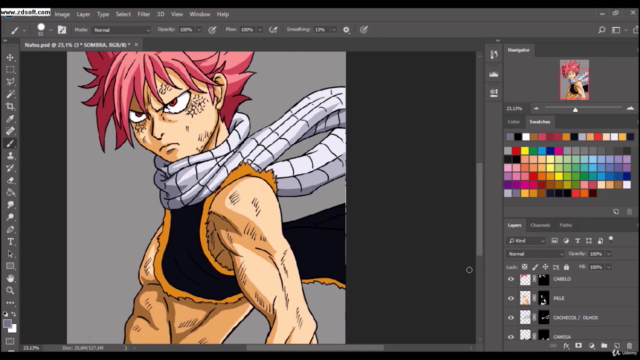
Task: Open the brush Opacity dropdown arrow
Action: [x=199, y=30]
